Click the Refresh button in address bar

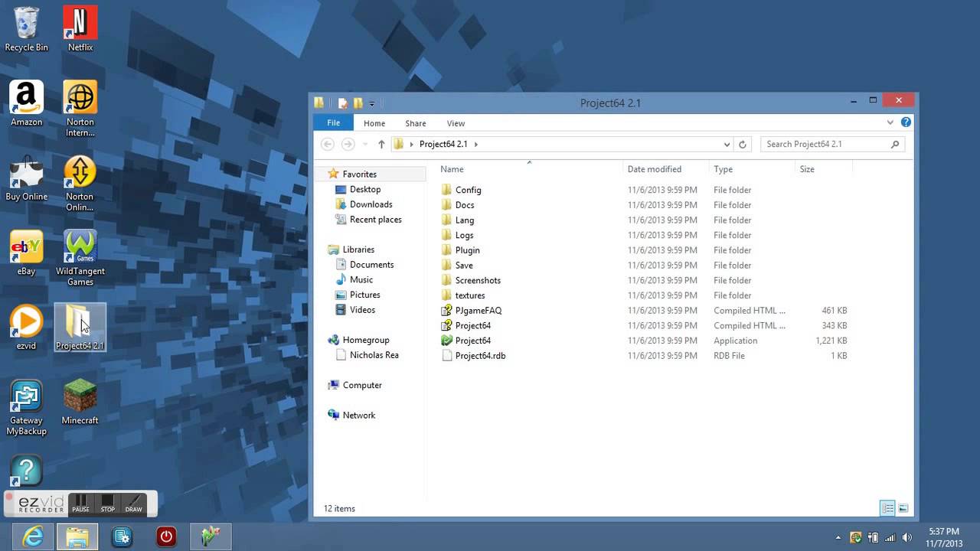[x=742, y=144]
